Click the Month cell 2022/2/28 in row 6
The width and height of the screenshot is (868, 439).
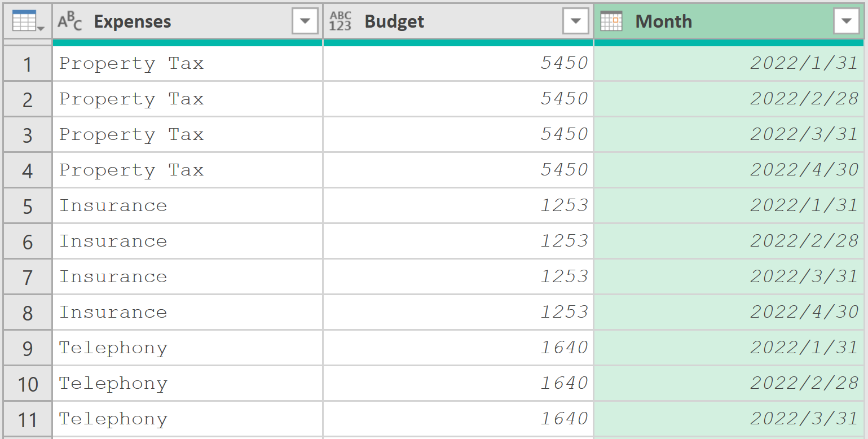pos(729,242)
